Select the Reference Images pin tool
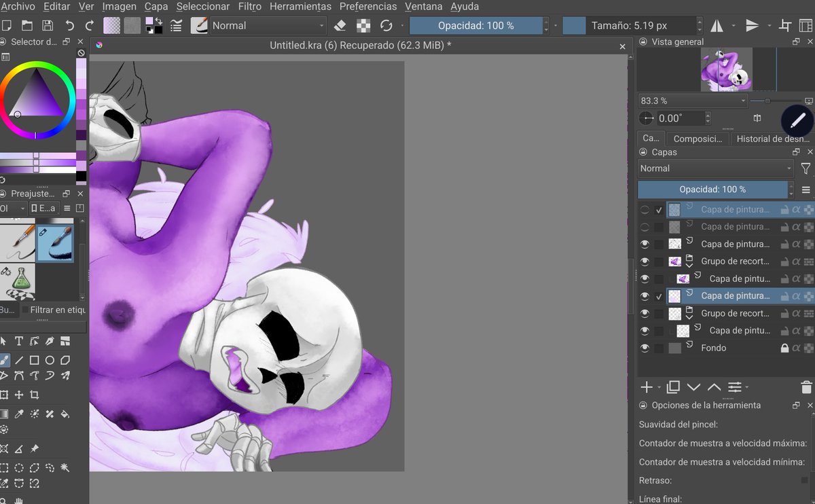The height and width of the screenshot is (504, 815). (35, 449)
